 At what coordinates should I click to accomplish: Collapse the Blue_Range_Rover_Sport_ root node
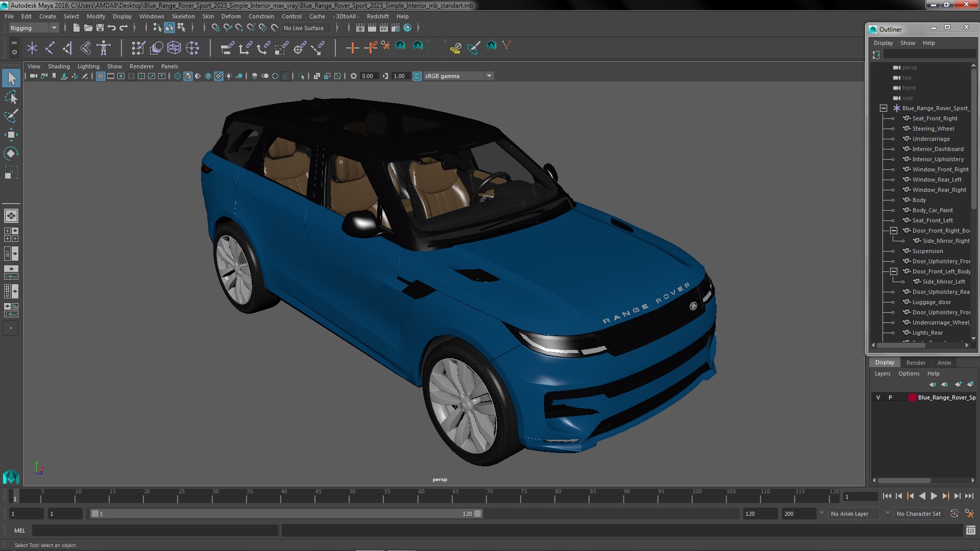pyautogui.click(x=884, y=108)
